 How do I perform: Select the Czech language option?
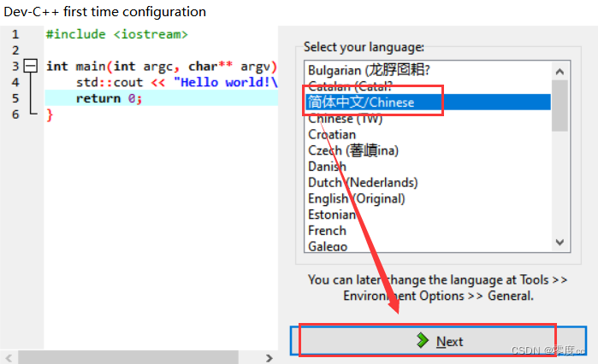(428, 150)
